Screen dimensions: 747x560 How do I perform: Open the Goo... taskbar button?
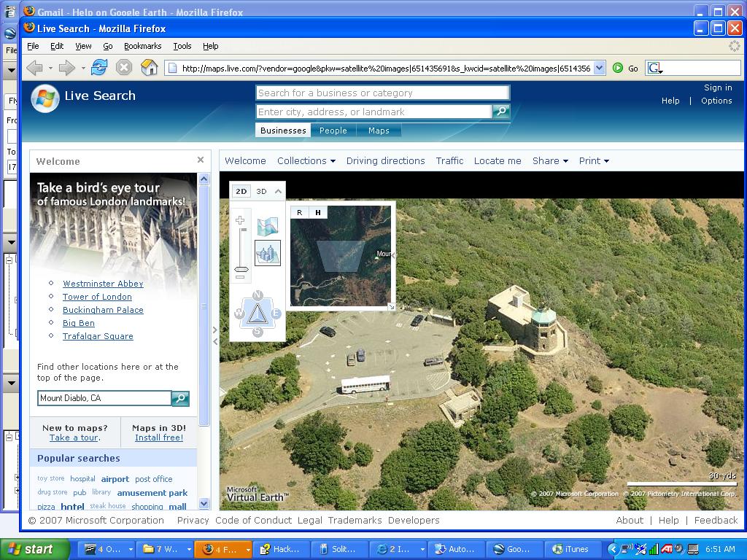(514, 549)
